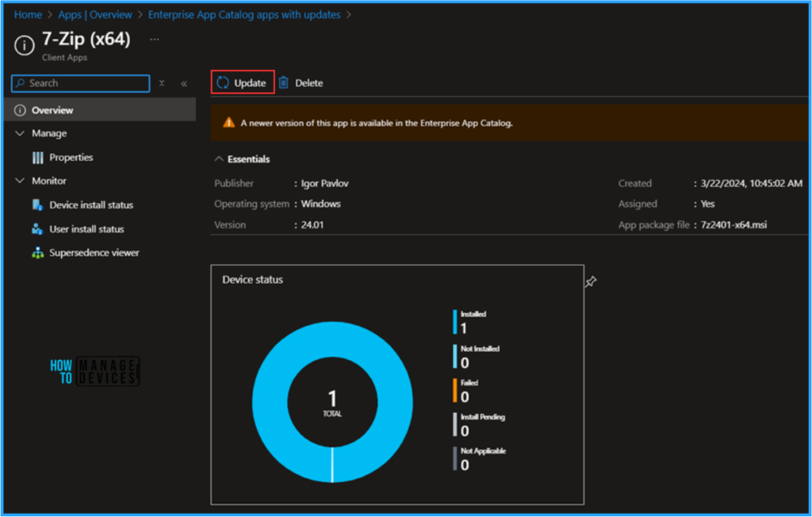Viewport: 812px width, 517px height.
Task: Open the ellipsis menu beside 7-Zip title
Action: point(155,40)
